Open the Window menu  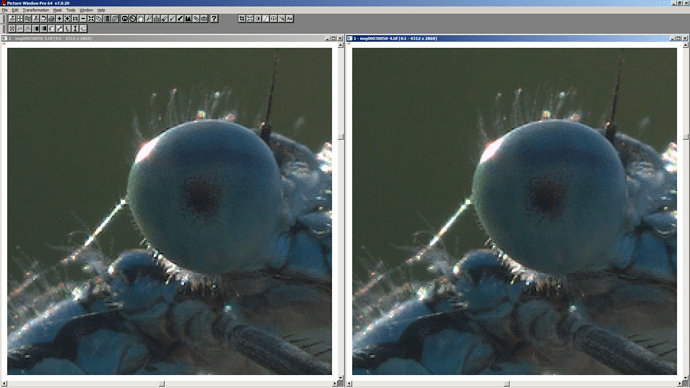click(x=86, y=10)
